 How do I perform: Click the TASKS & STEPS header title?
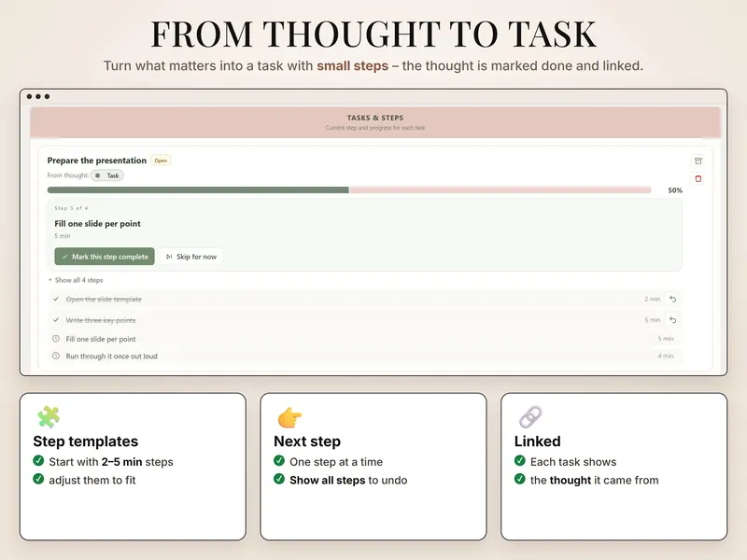375,118
